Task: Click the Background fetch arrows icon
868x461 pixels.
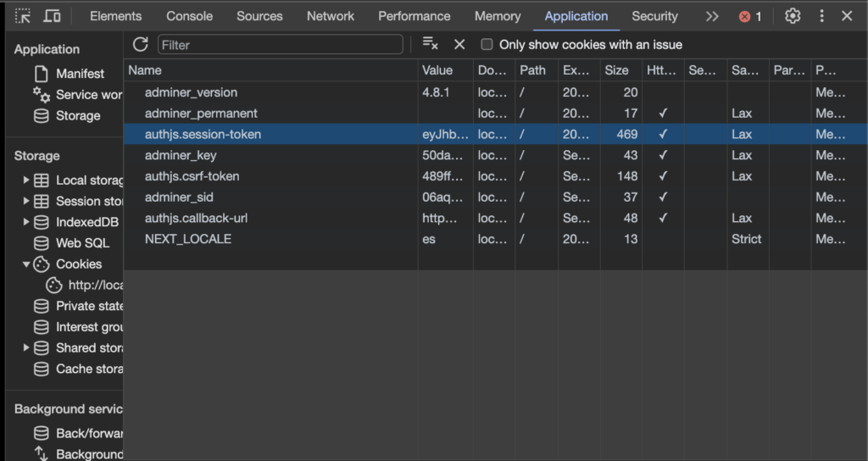Action: click(42, 454)
